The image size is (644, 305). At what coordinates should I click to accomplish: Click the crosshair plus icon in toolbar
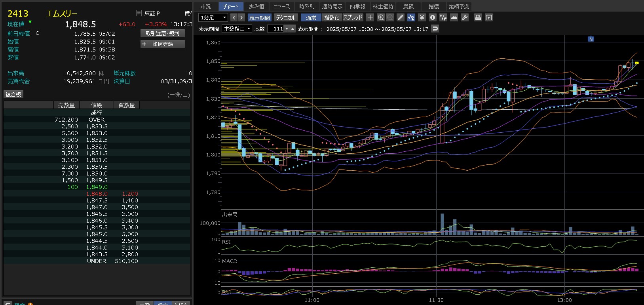coord(370,17)
